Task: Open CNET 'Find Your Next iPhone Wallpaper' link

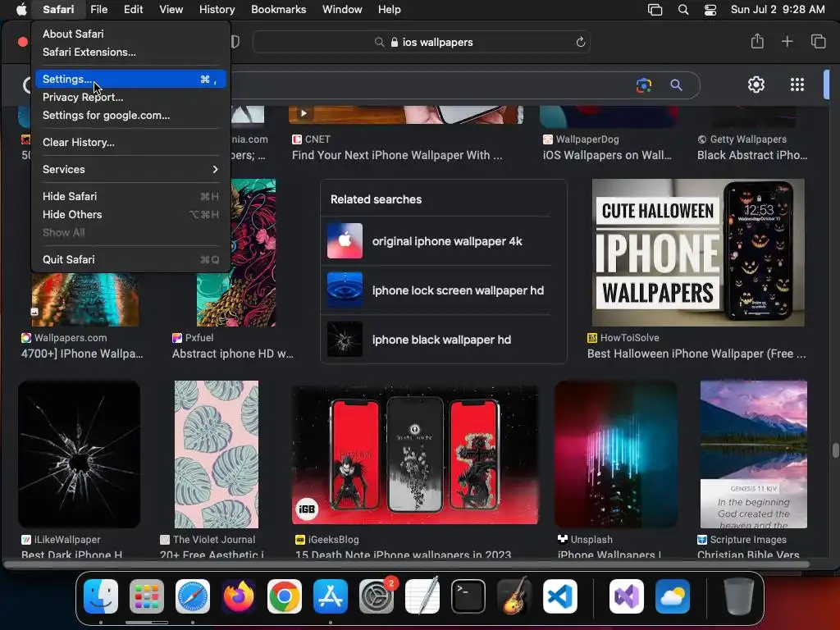Action: pos(397,155)
